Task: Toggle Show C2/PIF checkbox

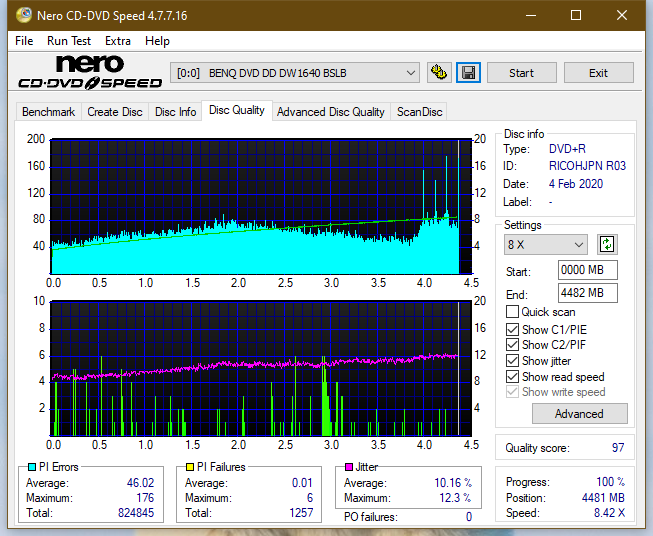Action: click(512, 345)
